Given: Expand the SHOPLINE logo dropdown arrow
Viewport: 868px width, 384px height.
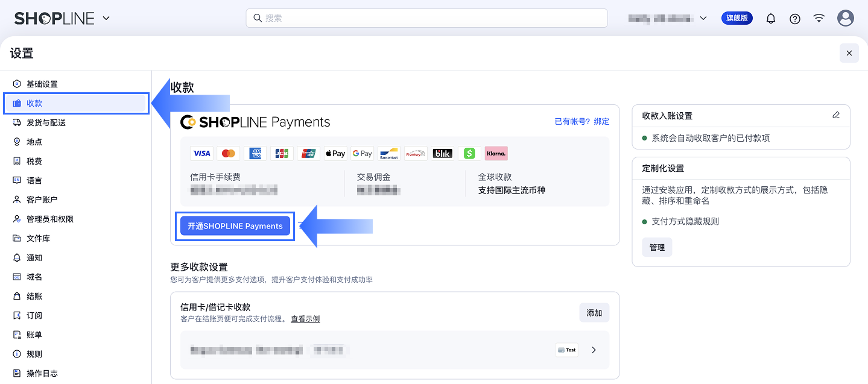Looking at the screenshot, I should coord(106,18).
